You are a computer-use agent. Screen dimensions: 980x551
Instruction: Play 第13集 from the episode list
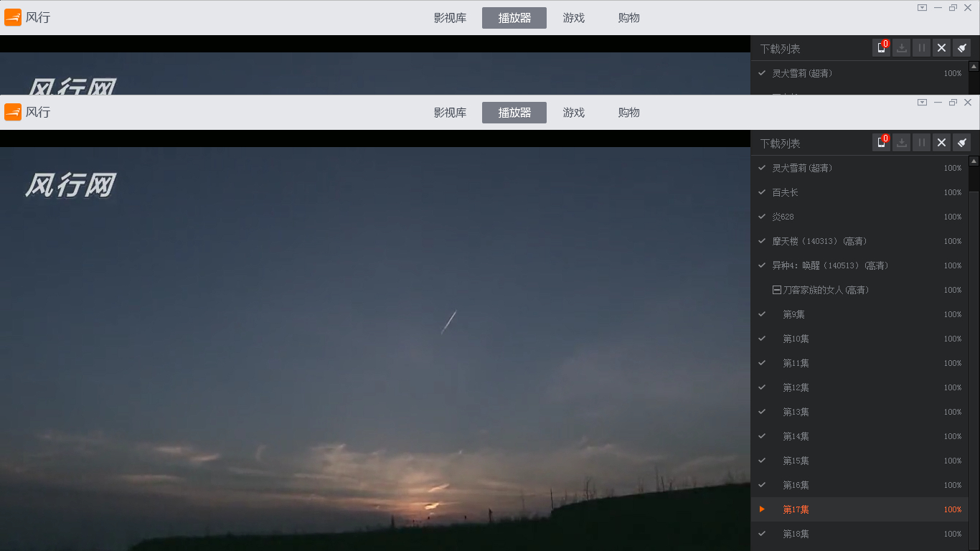click(859, 412)
